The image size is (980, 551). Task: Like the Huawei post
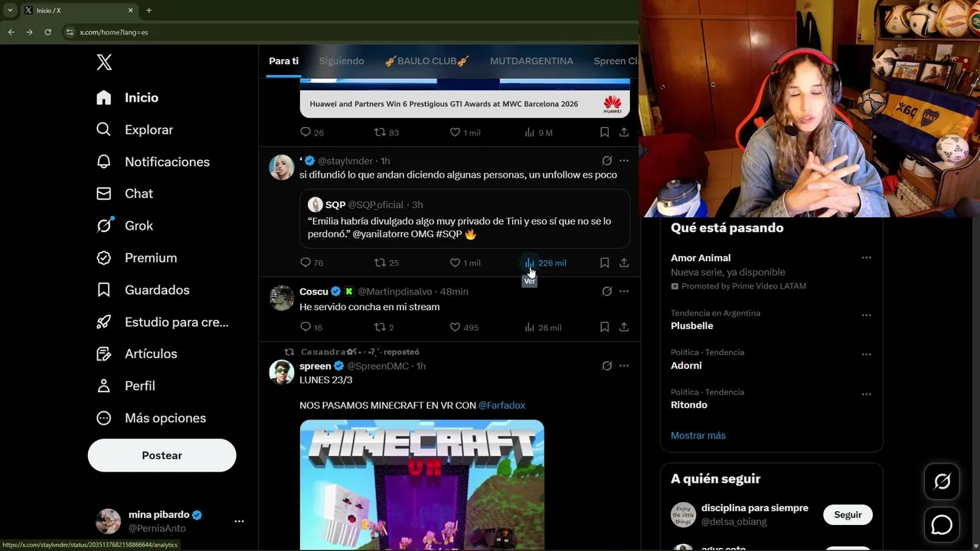click(465, 132)
